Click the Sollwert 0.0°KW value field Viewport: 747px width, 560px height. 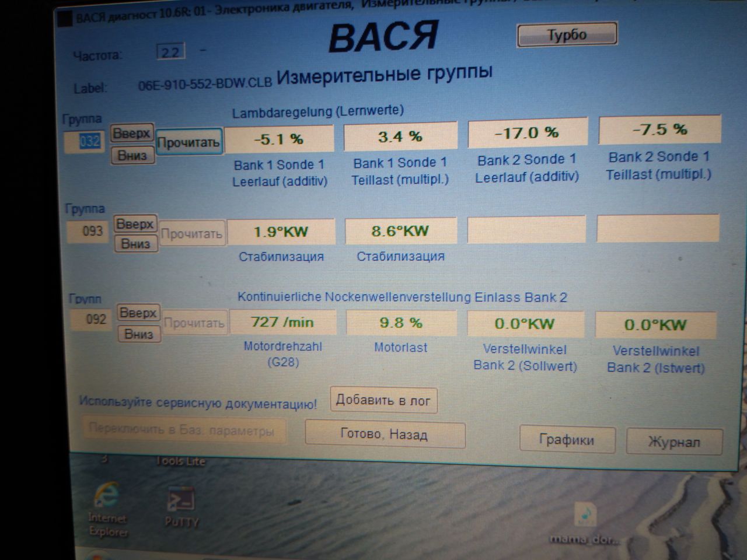coord(525,324)
